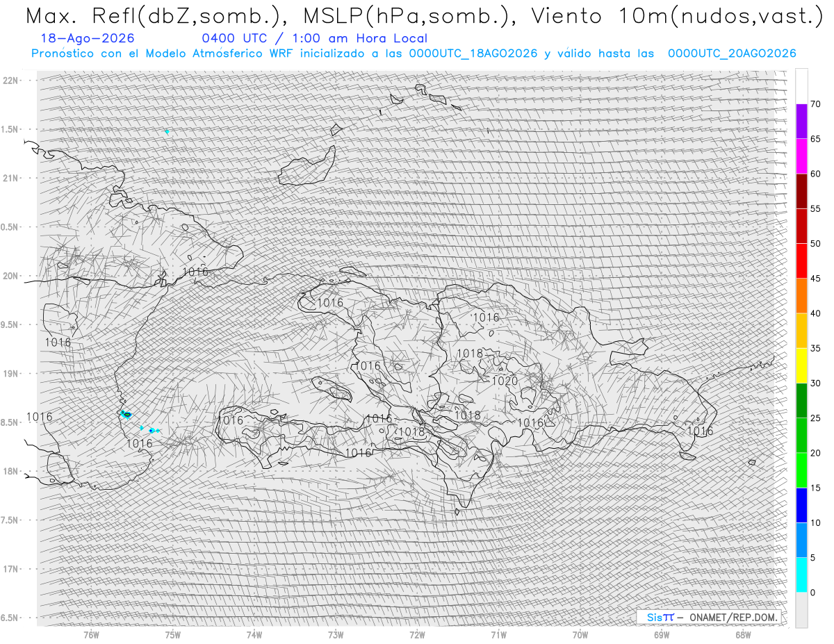The image size is (834, 644).
Task: Click "0000UTC_18AGO2026" initialization time text
Action: click(473, 53)
